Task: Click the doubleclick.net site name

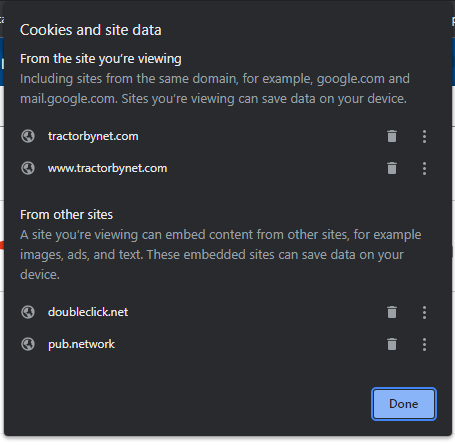Action: point(88,312)
